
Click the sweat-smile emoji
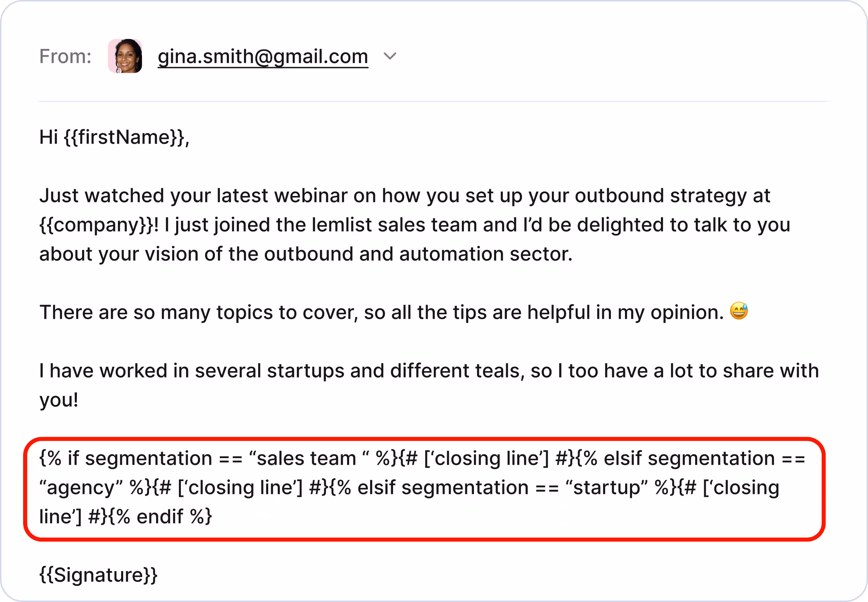coord(739,311)
